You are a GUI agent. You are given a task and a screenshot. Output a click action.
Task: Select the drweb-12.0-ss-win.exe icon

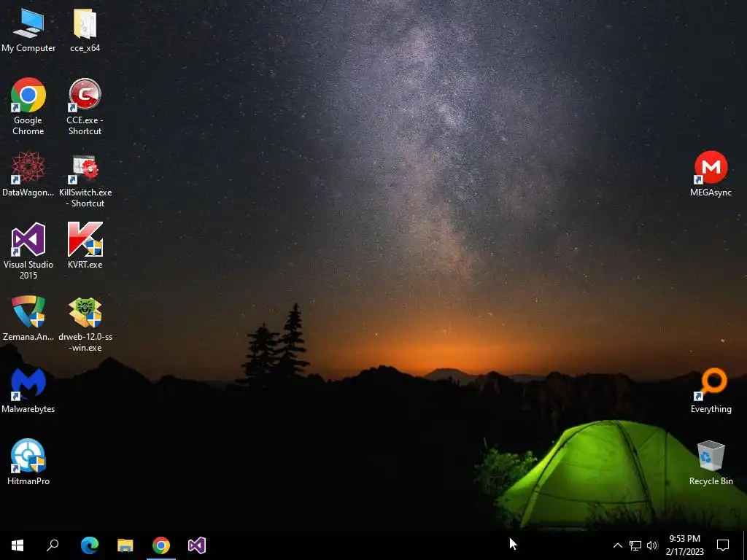point(85,324)
